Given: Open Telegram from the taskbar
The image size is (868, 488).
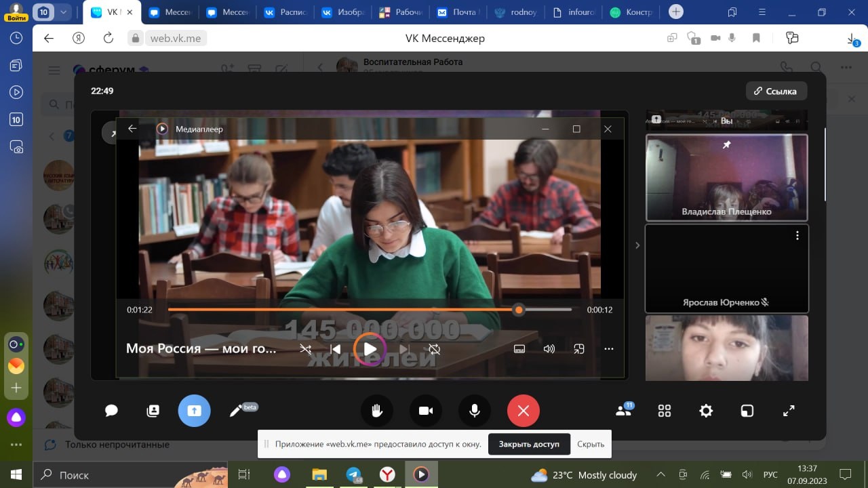Looking at the screenshot, I should [354, 474].
